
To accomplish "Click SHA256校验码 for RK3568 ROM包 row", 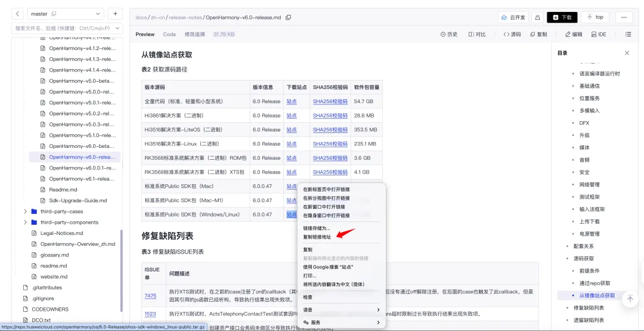I will pos(330,158).
